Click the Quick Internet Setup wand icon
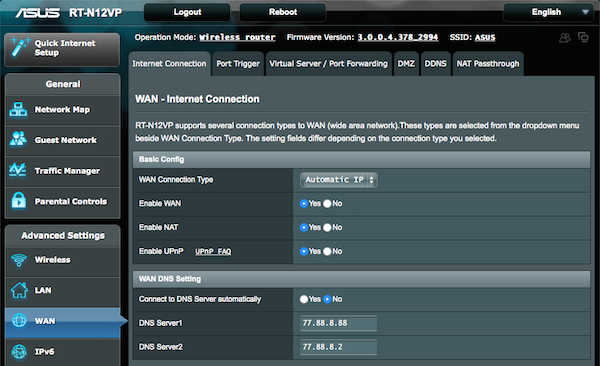600x366 pixels. point(20,47)
